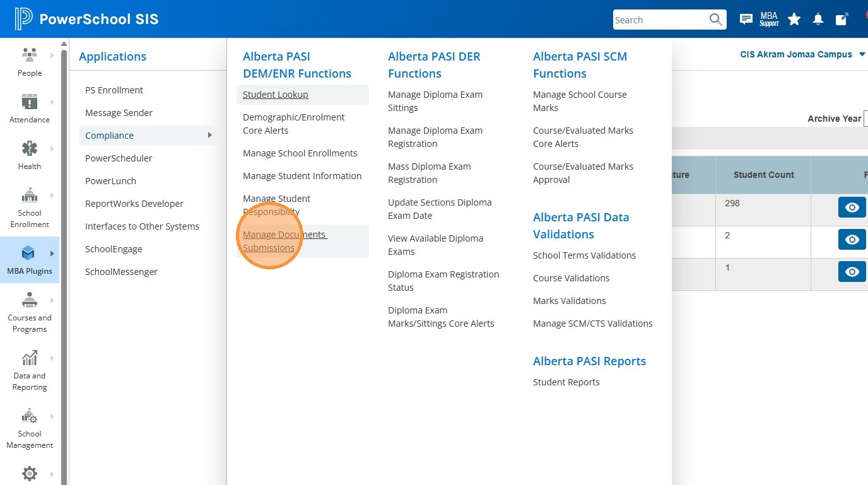
Task: Open favorites star icon
Action: (x=794, y=20)
